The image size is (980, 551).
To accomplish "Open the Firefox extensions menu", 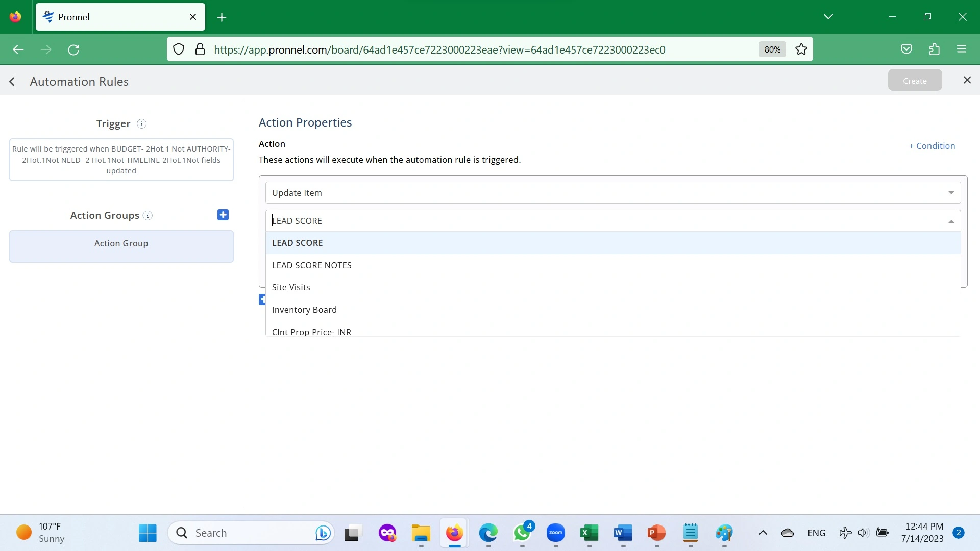I will coord(934,49).
